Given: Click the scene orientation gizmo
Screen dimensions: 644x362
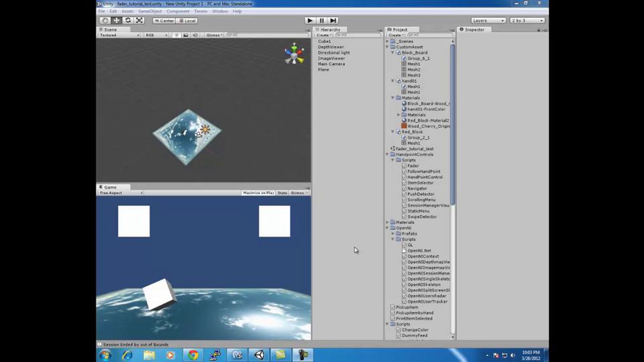Looking at the screenshot, I should (x=294, y=55).
